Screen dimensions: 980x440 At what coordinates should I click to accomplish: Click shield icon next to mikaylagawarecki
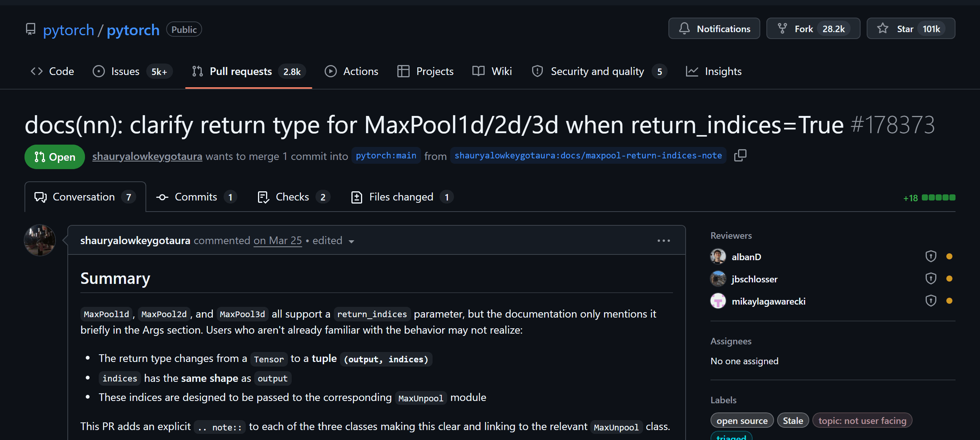point(931,301)
